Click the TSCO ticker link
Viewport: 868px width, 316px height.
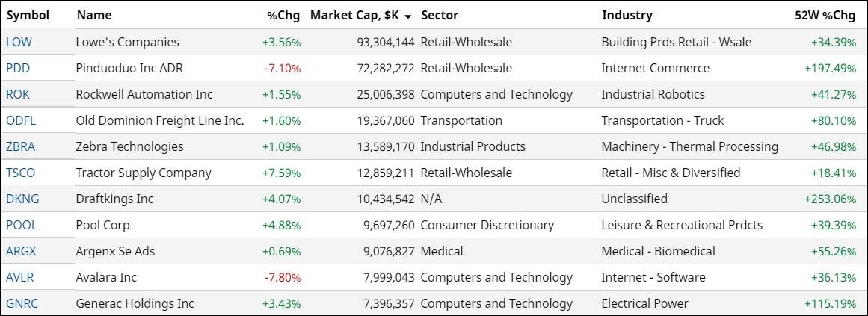(21, 173)
